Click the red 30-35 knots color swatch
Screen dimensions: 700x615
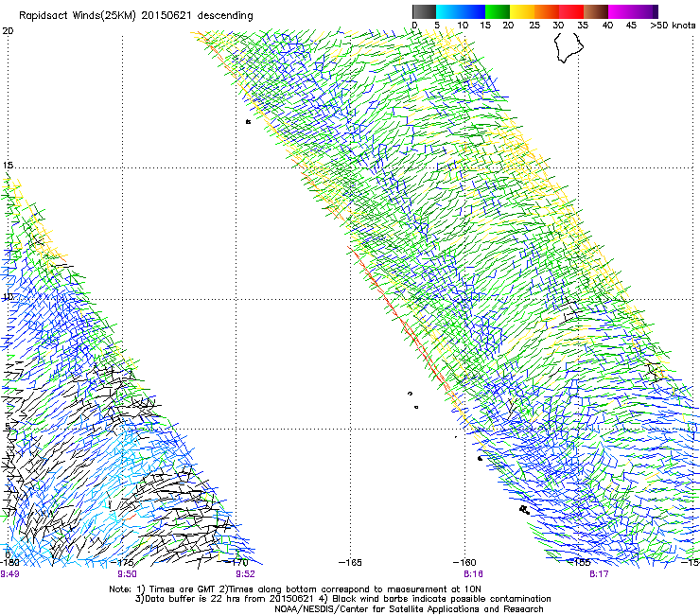coord(571,11)
